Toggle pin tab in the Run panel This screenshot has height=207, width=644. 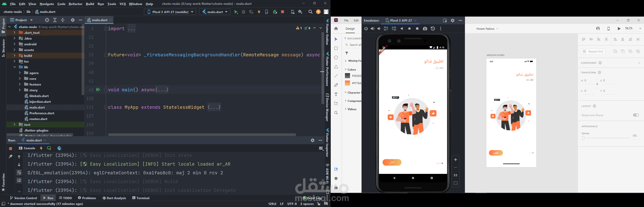tap(10, 156)
